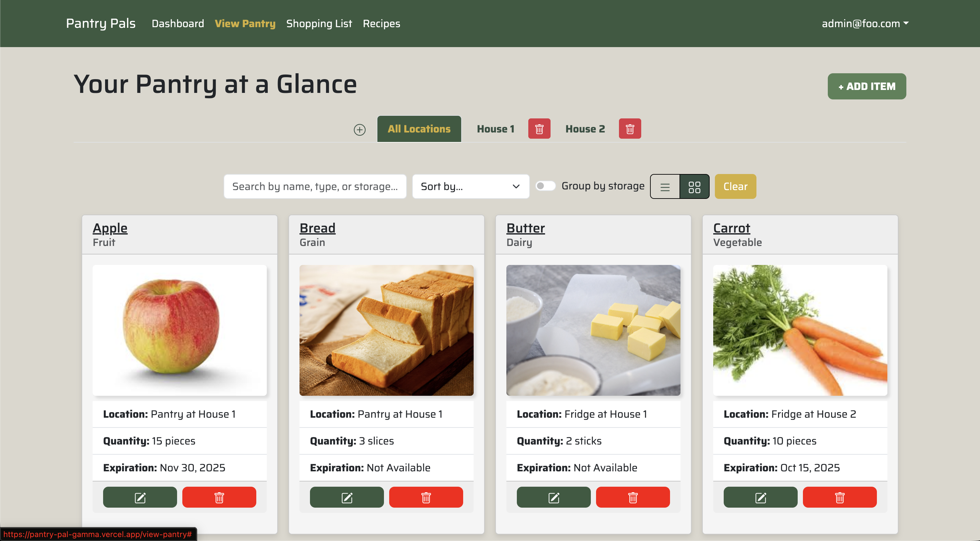Viewport: 980px width, 541px height.
Task: Click the edit icon on the Bread card
Action: click(x=347, y=497)
